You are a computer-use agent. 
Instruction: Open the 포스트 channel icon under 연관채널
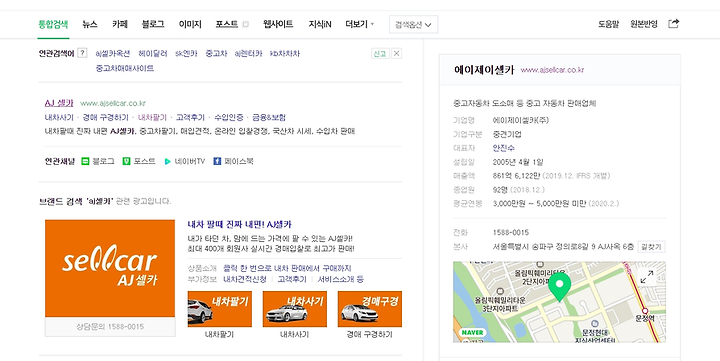click(x=126, y=161)
